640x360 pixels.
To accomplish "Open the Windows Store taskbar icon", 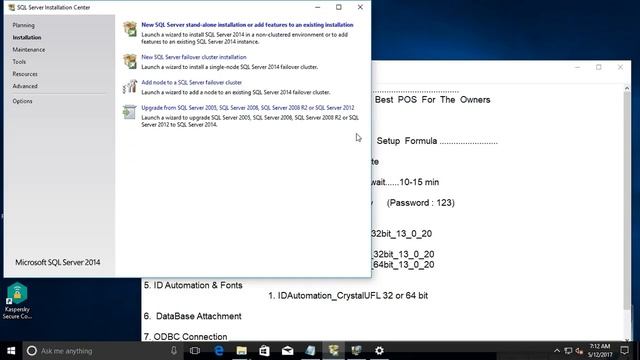I will coord(264,351).
